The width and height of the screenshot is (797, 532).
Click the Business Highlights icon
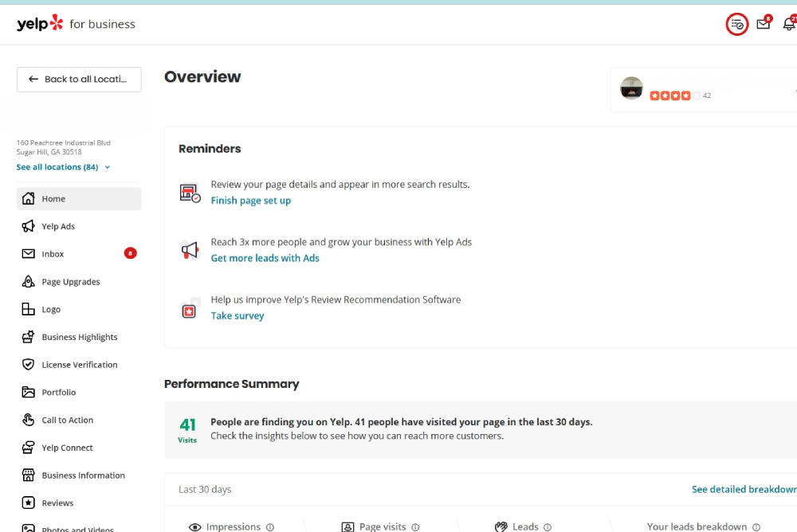pyautogui.click(x=29, y=337)
